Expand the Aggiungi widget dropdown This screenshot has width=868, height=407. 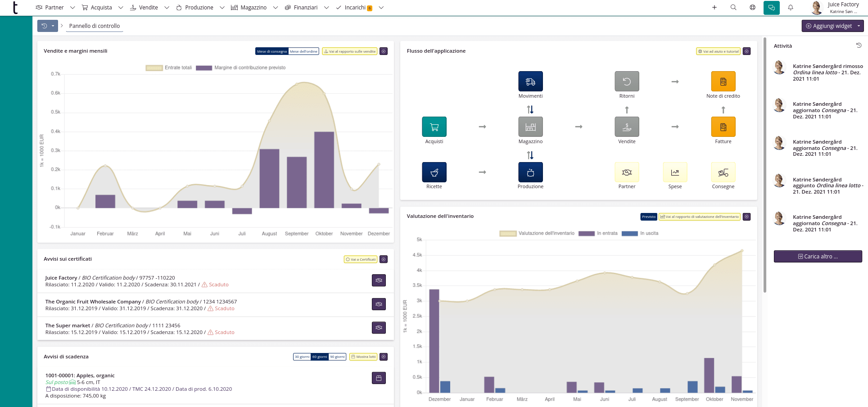[859, 26]
